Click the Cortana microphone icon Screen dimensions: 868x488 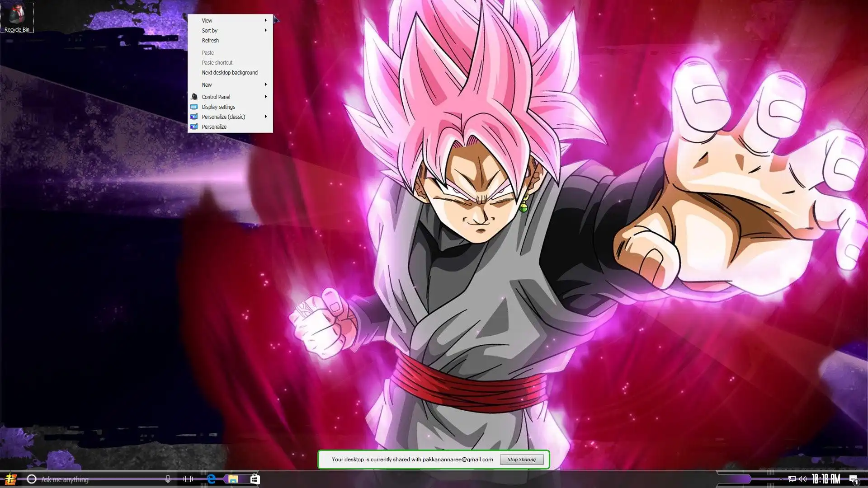pos(168,479)
